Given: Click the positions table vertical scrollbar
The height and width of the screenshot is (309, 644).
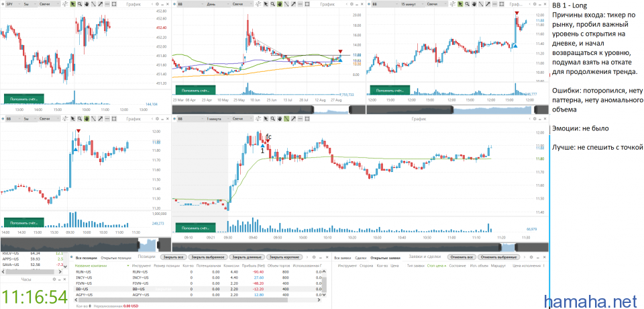Looking at the screenshot, I should pyautogui.click(x=323, y=284).
